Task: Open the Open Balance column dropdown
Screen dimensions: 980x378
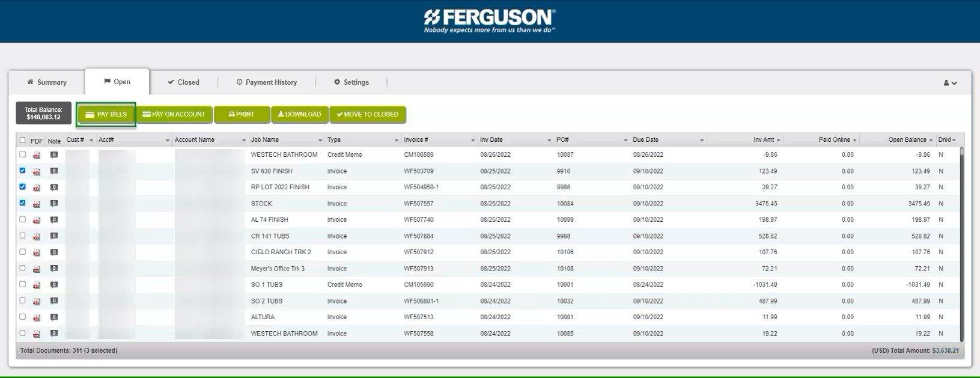Action: click(931, 140)
